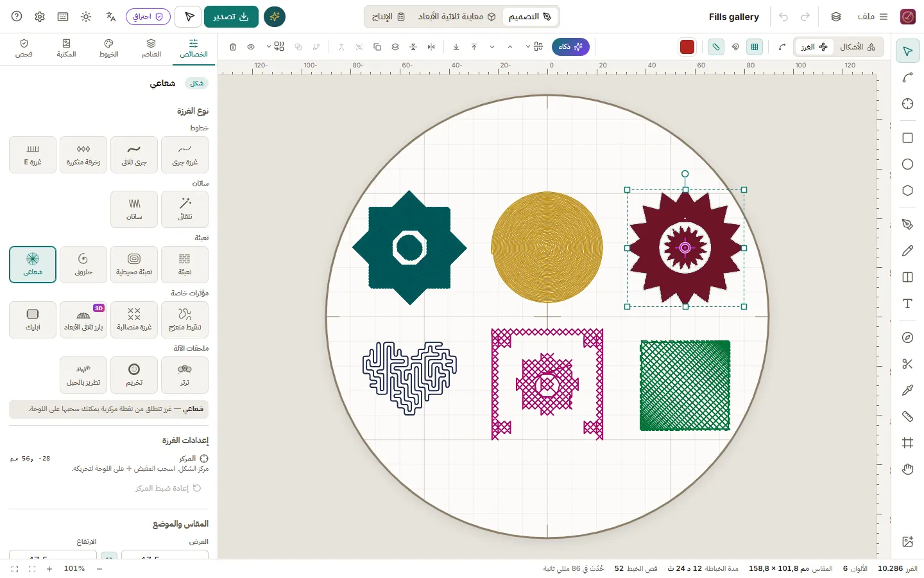The image size is (924, 578).
Task: Click the duplicate object icon
Action: (377, 47)
